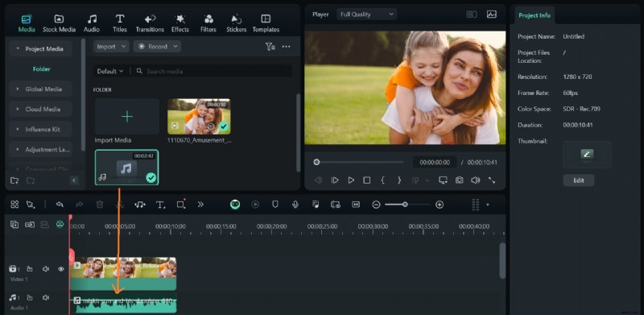Expand the Cloud Media item
This screenshot has width=644, height=315.
(x=18, y=109)
